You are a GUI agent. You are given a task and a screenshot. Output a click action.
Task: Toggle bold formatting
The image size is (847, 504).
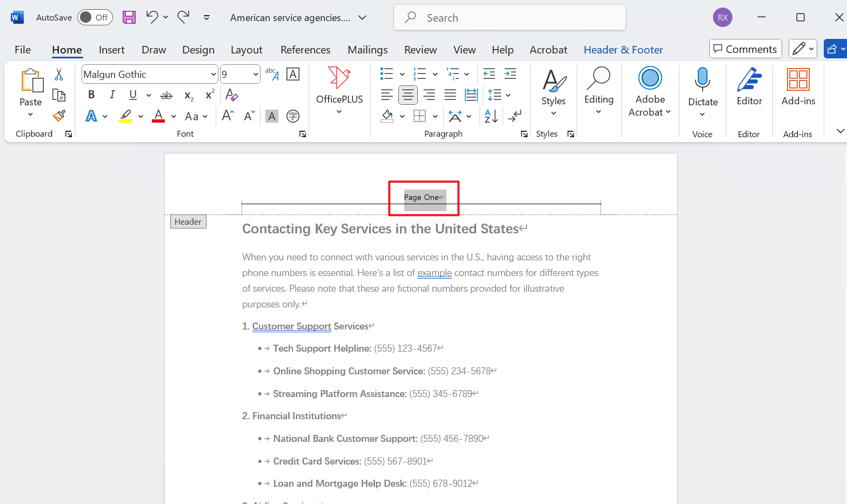91,95
